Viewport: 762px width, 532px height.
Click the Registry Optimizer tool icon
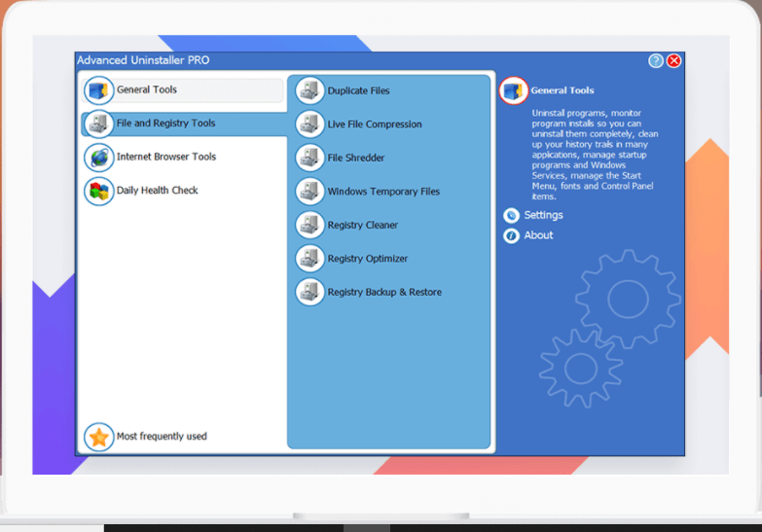[x=309, y=259]
